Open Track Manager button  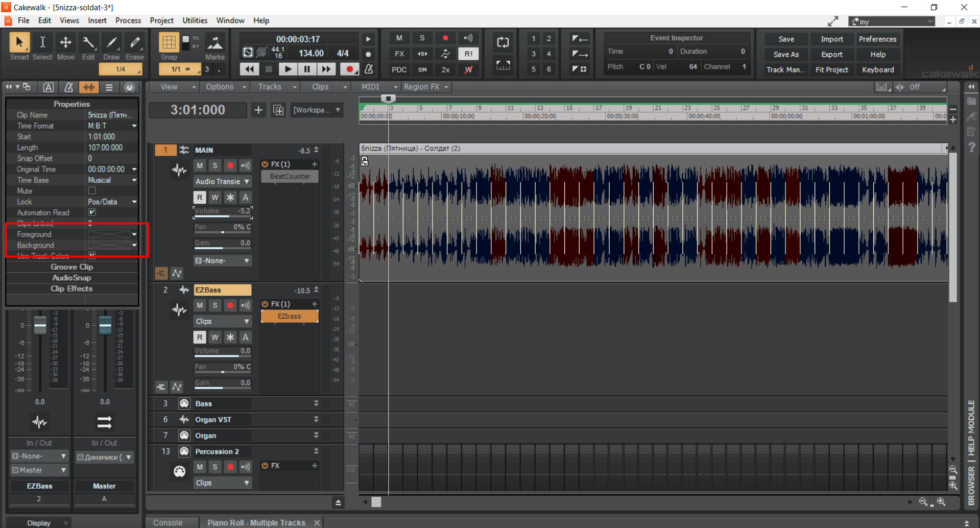click(x=786, y=70)
